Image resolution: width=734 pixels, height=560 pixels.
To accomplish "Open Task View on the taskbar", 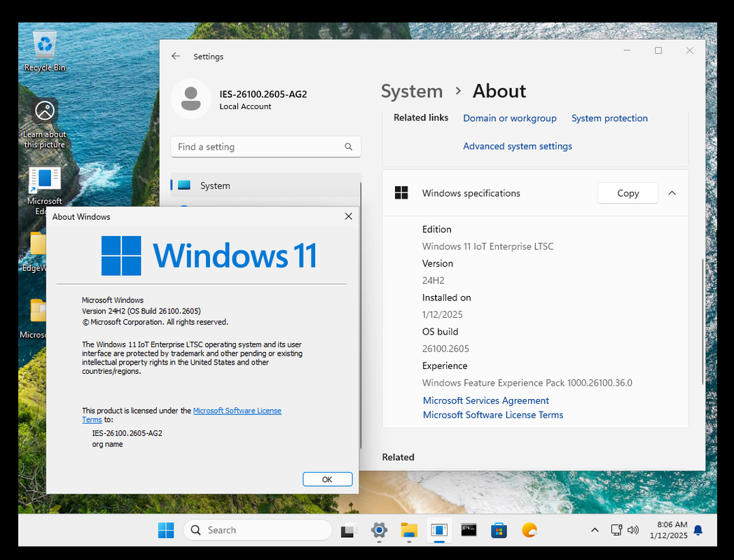I will click(x=348, y=530).
